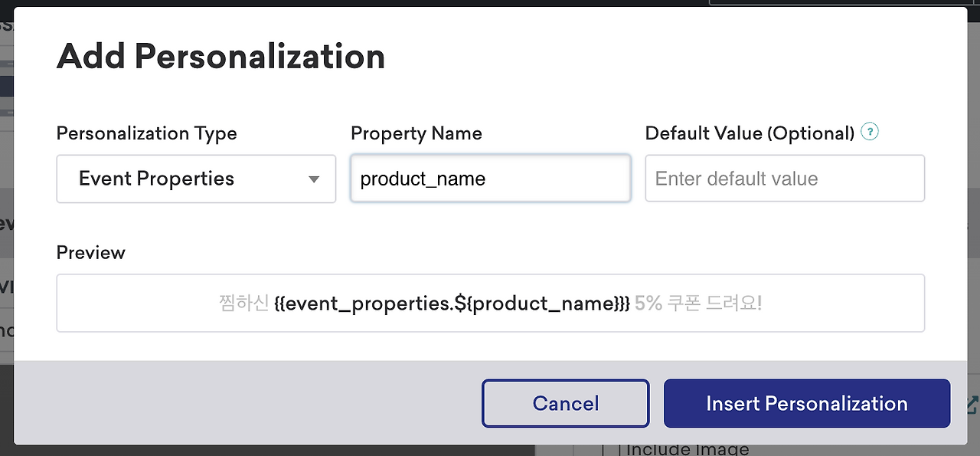The width and height of the screenshot is (980, 456).
Task: Click the 5% 쿠폰 드려요! preview text
Action: tap(698, 303)
